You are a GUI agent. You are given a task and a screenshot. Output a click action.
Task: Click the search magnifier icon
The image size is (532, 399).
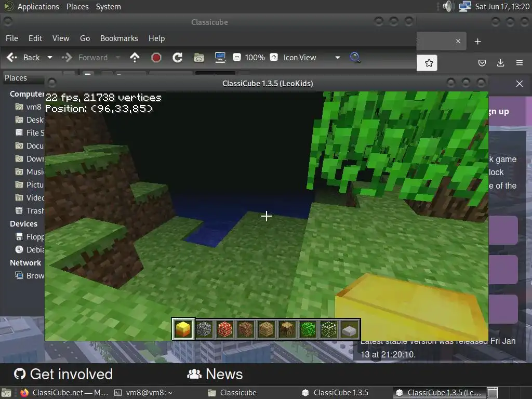pyautogui.click(x=355, y=57)
